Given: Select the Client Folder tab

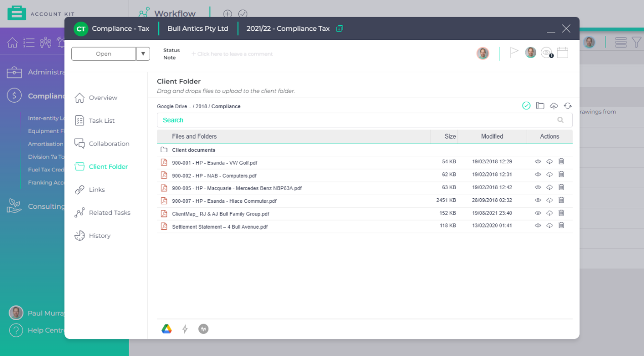Looking at the screenshot, I should coord(101,167).
